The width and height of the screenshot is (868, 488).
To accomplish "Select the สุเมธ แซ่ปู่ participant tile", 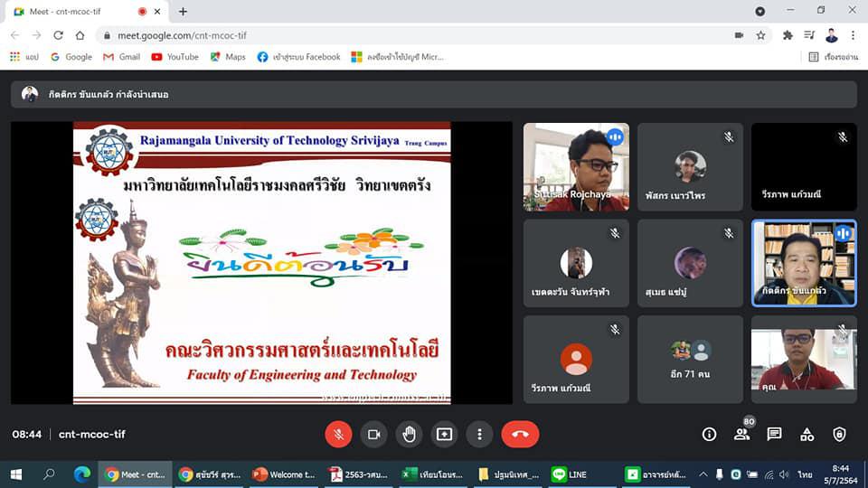I will (x=690, y=263).
